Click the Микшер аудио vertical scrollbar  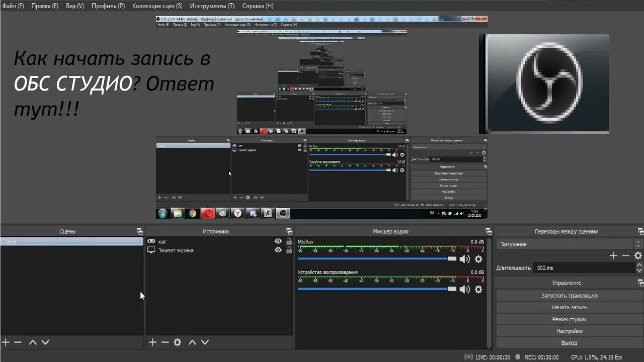[490, 293]
